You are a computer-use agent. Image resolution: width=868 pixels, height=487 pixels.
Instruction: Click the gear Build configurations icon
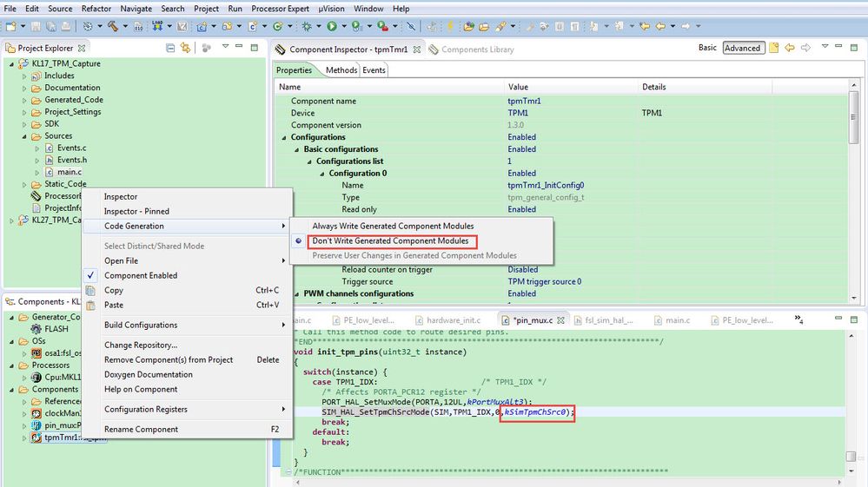tap(88, 26)
